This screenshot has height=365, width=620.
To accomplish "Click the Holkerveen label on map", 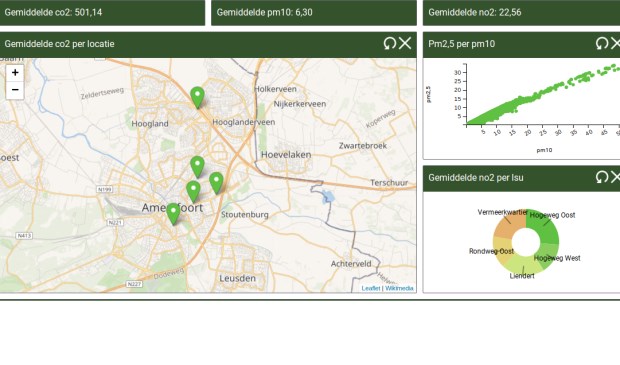I will [x=275, y=89].
